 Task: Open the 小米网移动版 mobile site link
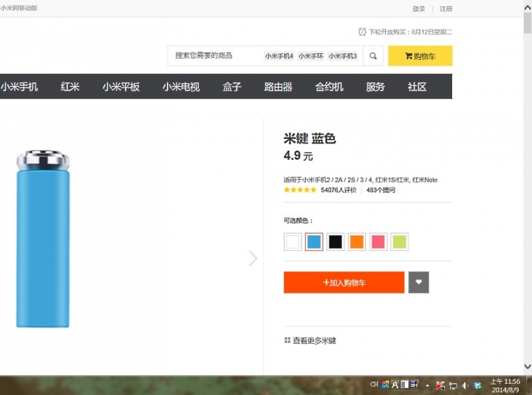tap(19, 8)
